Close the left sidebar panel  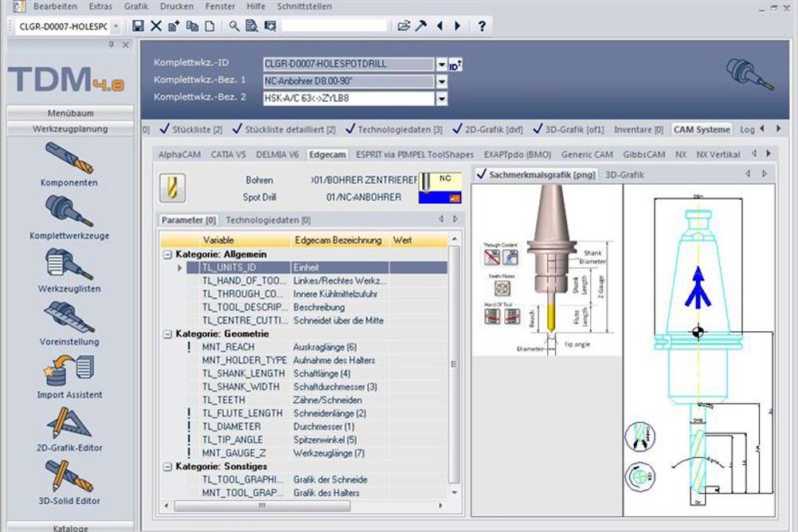(126, 45)
